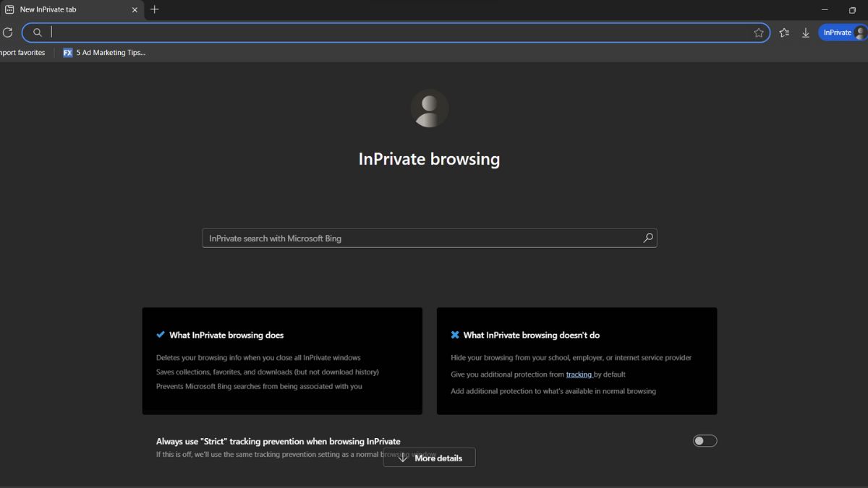
Task: Click the search magnifier in Bing box
Action: 647,238
